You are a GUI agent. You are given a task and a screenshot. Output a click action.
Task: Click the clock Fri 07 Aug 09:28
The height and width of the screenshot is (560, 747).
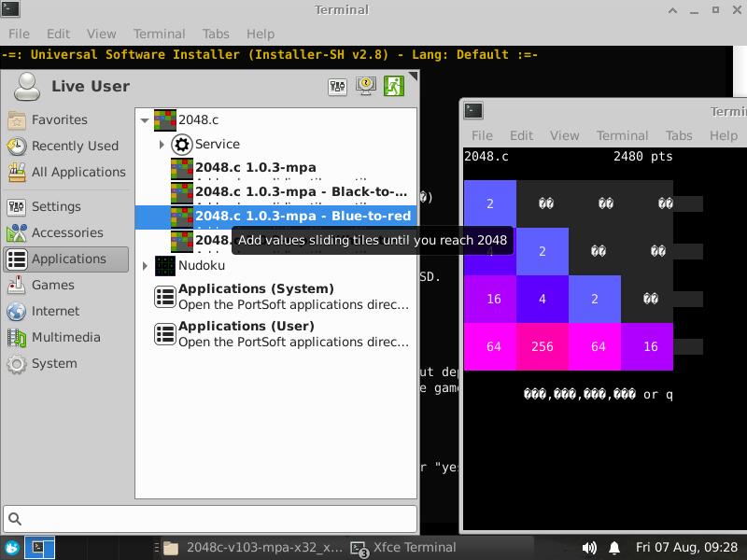686,548
